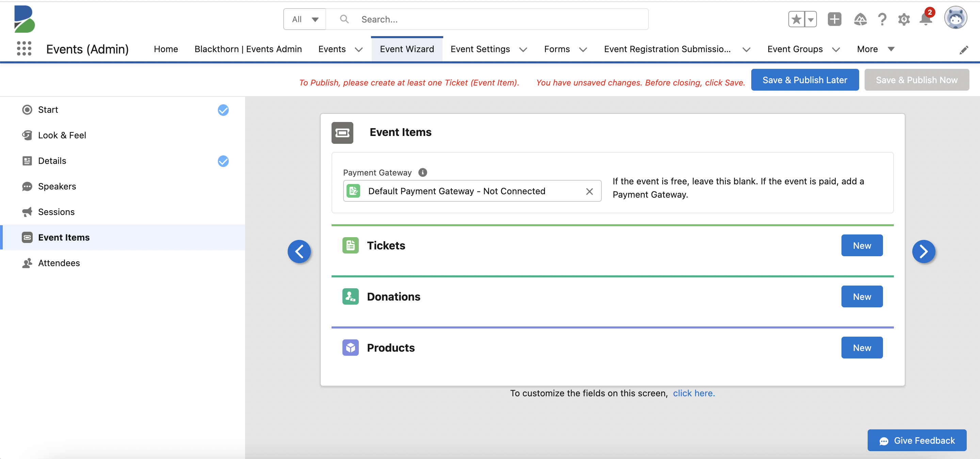This screenshot has width=980, height=459.
Task: Click the Details step checkmark badge
Action: pyautogui.click(x=223, y=161)
